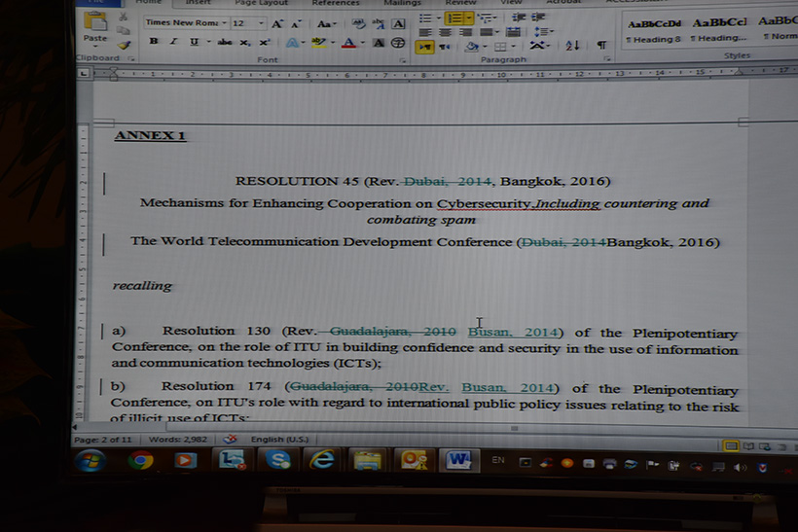Toggle Subscript formatting

coord(245,43)
